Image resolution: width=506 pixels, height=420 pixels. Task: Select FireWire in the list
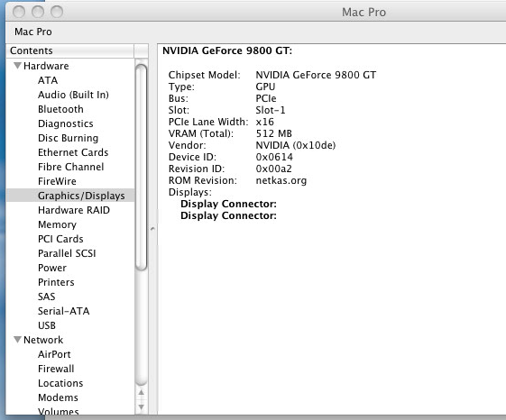pyautogui.click(x=57, y=181)
